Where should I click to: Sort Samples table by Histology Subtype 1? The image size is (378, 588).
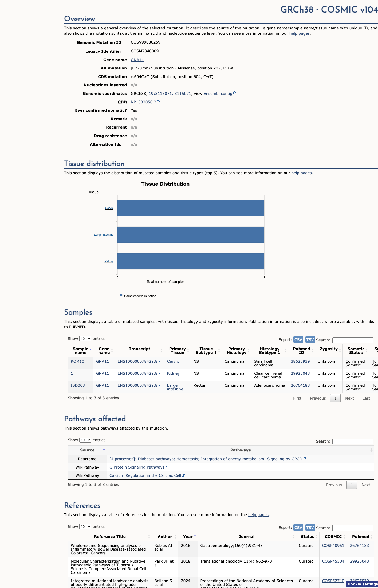tap(270, 351)
